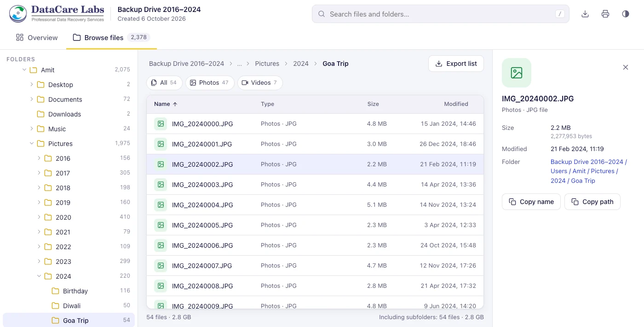Expand the Desktop folder chevron

(32, 85)
